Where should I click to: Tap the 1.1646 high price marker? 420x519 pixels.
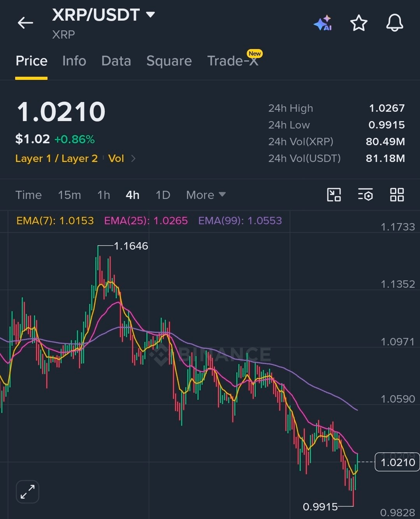click(x=131, y=246)
